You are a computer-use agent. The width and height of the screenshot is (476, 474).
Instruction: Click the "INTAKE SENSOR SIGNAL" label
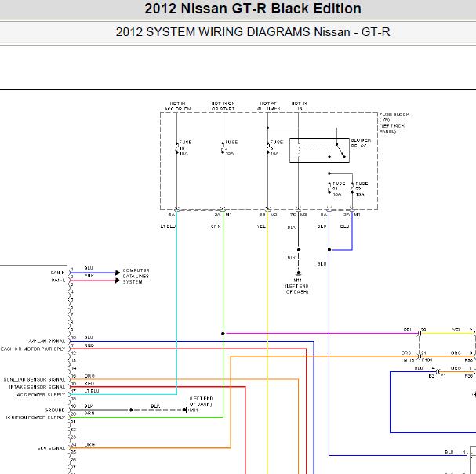tap(37, 387)
